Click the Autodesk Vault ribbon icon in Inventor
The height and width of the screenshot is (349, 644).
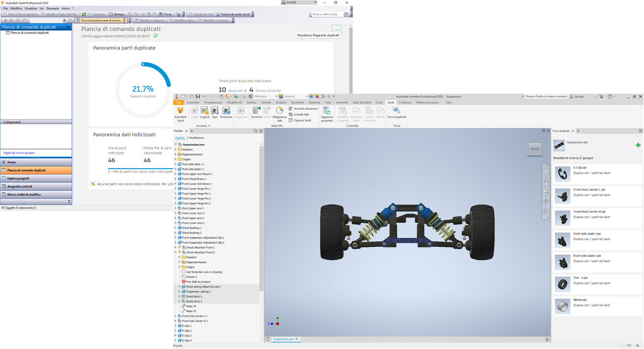[x=180, y=114]
